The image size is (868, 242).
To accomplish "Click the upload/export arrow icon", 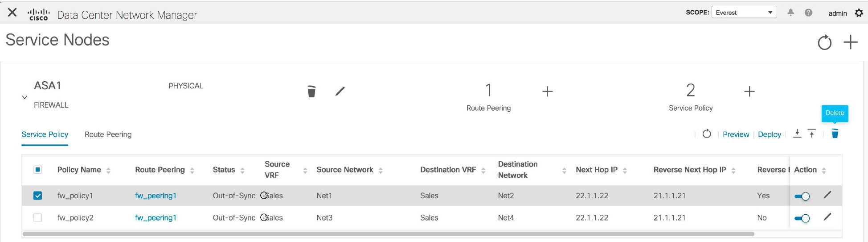I will [812, 134].
